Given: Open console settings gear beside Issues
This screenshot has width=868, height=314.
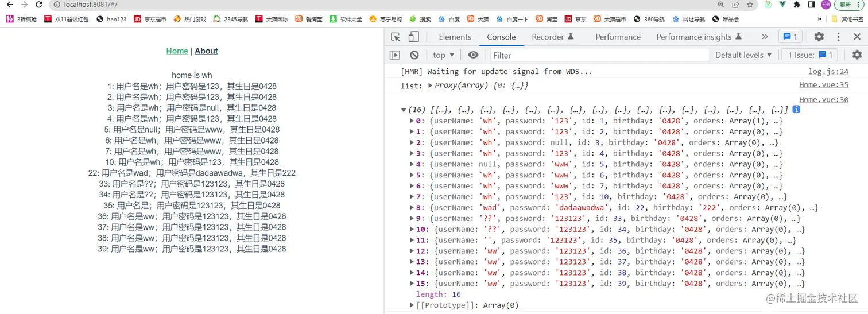Looking at the screenshot, I should pyautogui.click(x=857, y=55).
